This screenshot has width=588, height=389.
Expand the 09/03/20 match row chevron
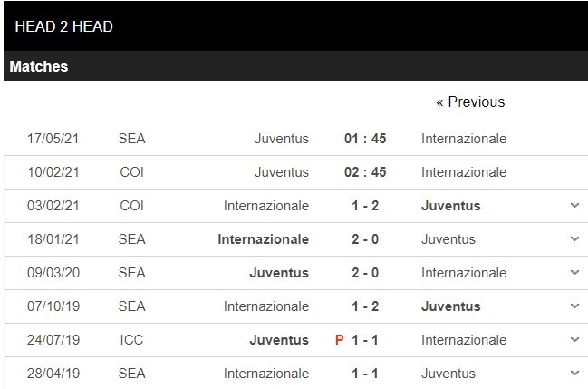[x=574, y=273]
